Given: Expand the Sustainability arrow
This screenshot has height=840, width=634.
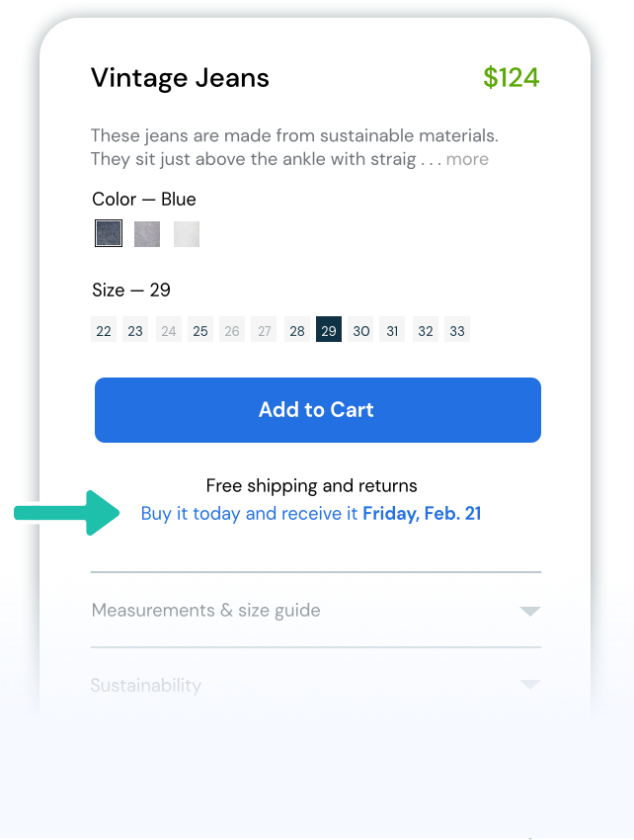Looking at the screenshot, I should (530, 685).
